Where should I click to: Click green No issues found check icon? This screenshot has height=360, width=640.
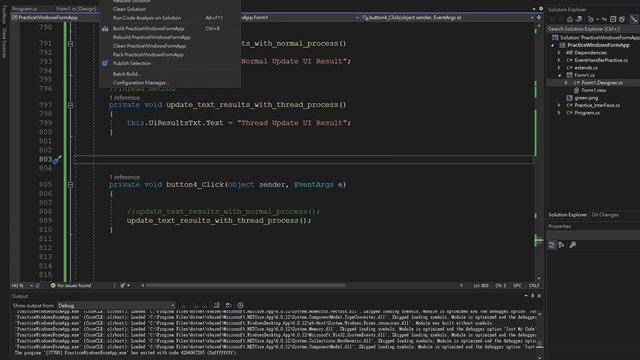[53, 285]
